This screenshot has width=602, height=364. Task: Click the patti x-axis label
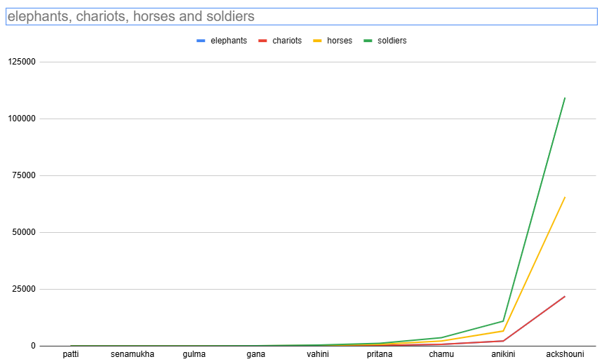point(71,354)
